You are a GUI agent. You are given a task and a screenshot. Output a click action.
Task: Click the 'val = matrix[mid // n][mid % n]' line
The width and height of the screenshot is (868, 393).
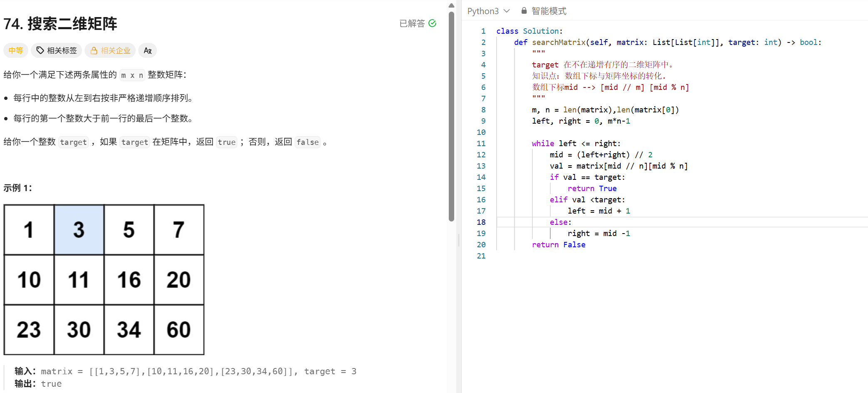coord(619,166)
